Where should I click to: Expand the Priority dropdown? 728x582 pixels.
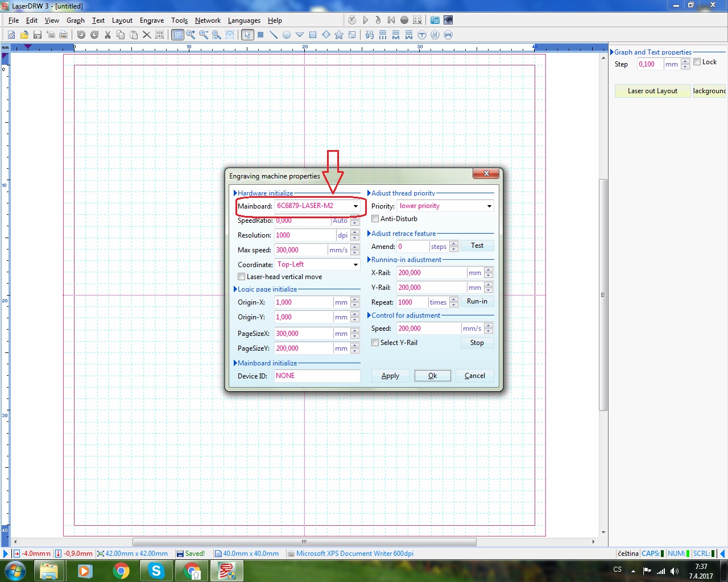point(489,206)
